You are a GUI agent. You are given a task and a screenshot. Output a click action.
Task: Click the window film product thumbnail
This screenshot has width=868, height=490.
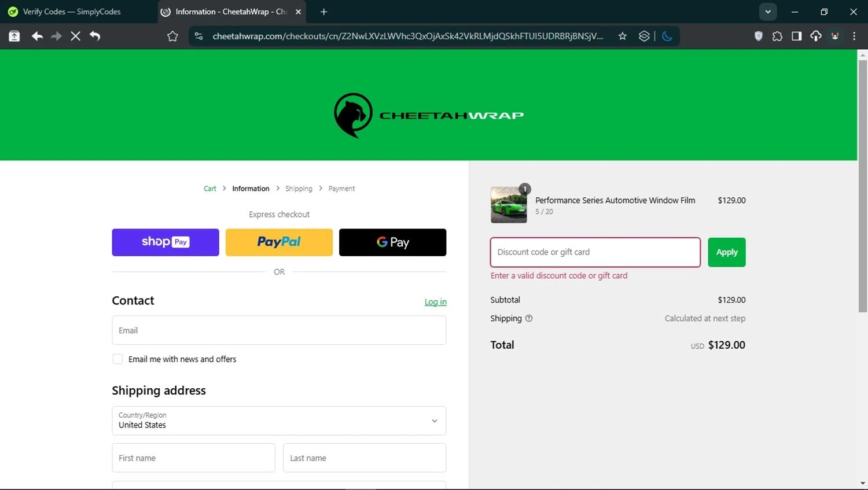[509, 205]
